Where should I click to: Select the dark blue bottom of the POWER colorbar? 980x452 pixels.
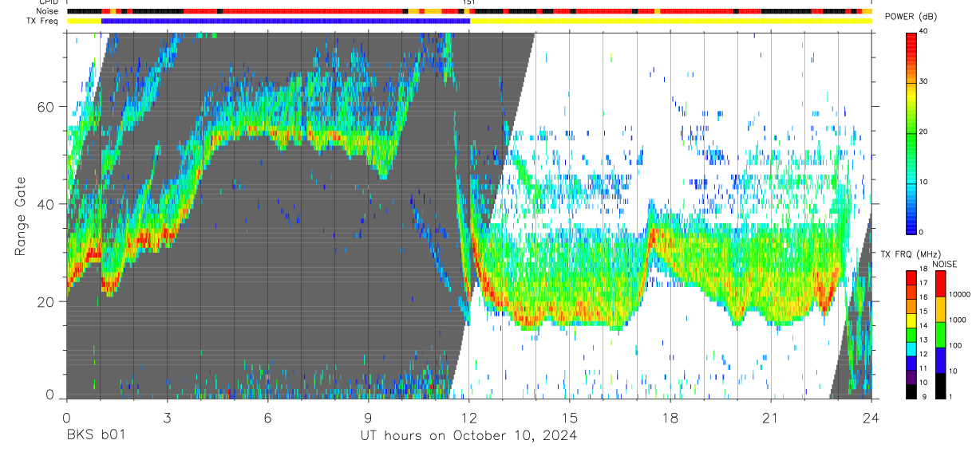pyautogui.click(x=911, y=225)
